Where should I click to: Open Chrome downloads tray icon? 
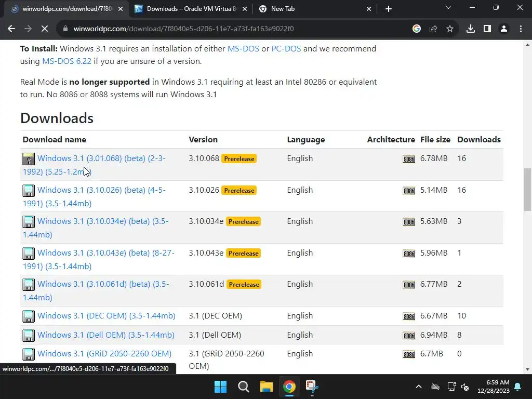pos(470,29)
